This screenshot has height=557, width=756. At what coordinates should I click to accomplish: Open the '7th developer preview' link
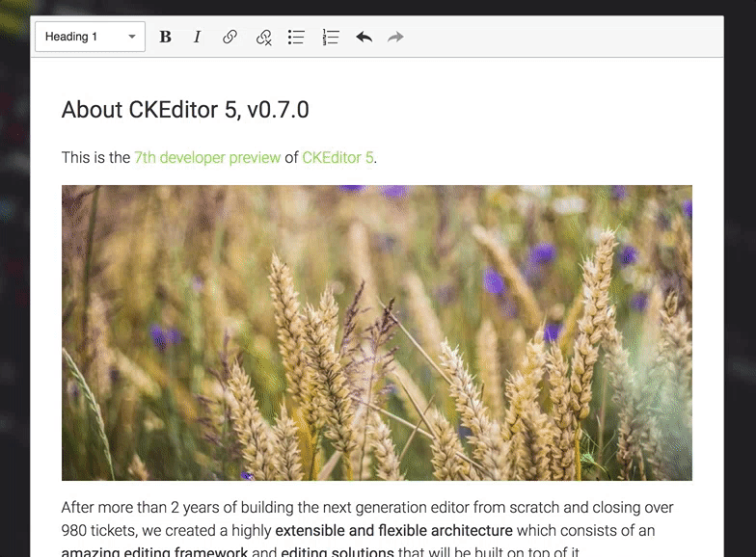(207, 158)
